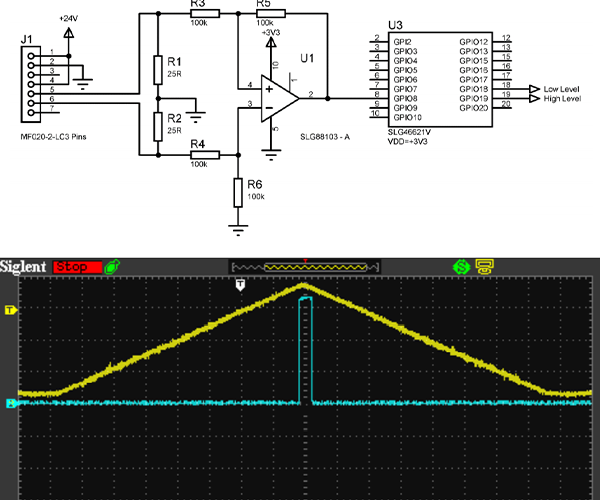This screenshot has height=500, width=600.
Task: Click the "GPIO8" pin label
Action: click(x=405, y=98)
